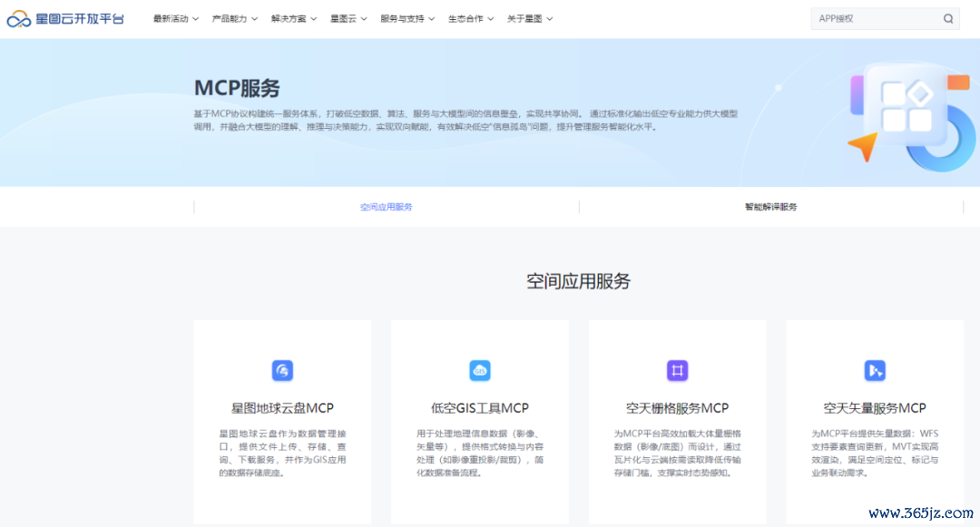
Task: Expand the 星图云 dropdown arrow
Action: tap(364, 19)
